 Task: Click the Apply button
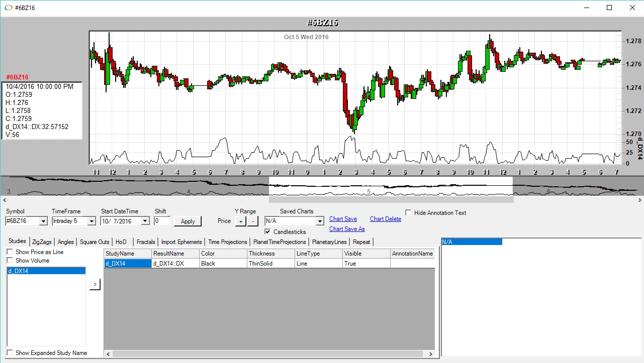pos(188,221)
